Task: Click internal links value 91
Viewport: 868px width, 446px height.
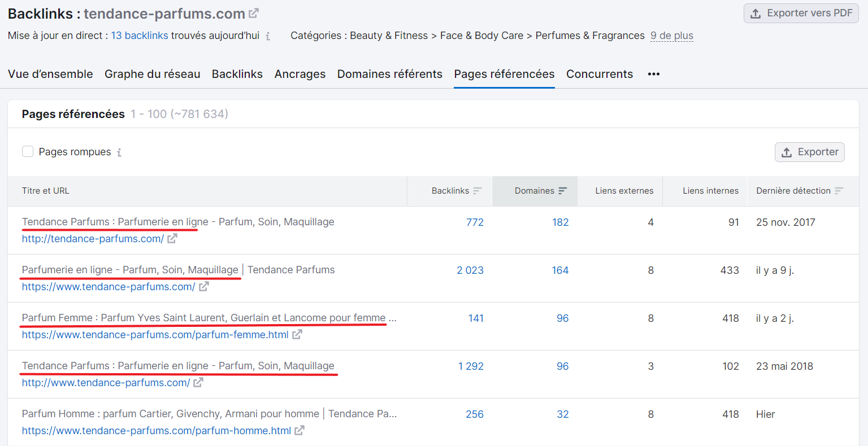Action: coord(734,222)
